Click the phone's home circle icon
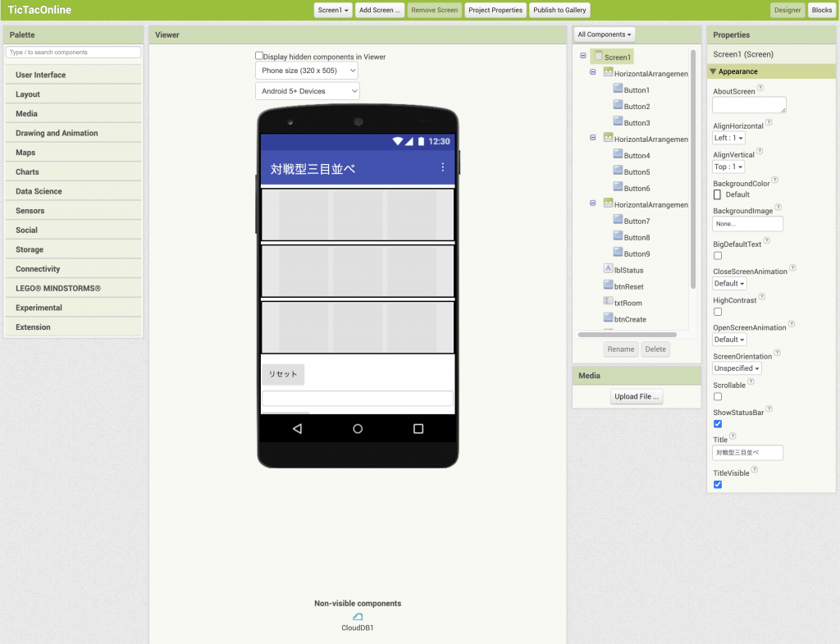The height and width of the screenshot is (644, 840). (x=358, y=428)
